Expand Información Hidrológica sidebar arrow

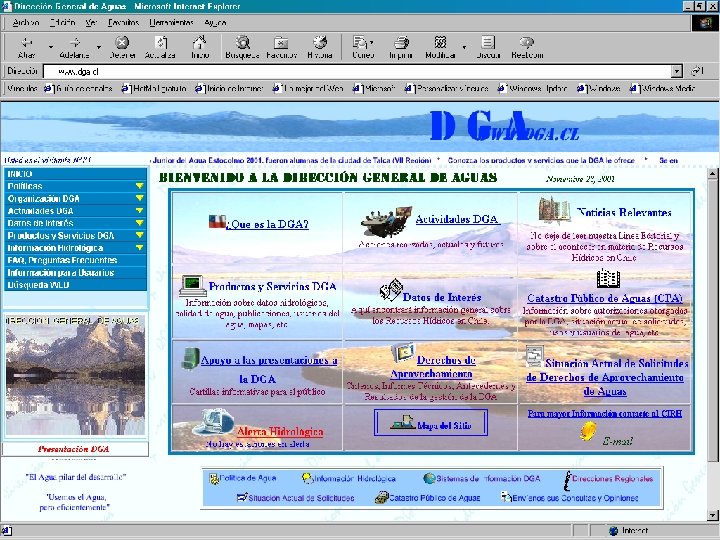point(140,248)
